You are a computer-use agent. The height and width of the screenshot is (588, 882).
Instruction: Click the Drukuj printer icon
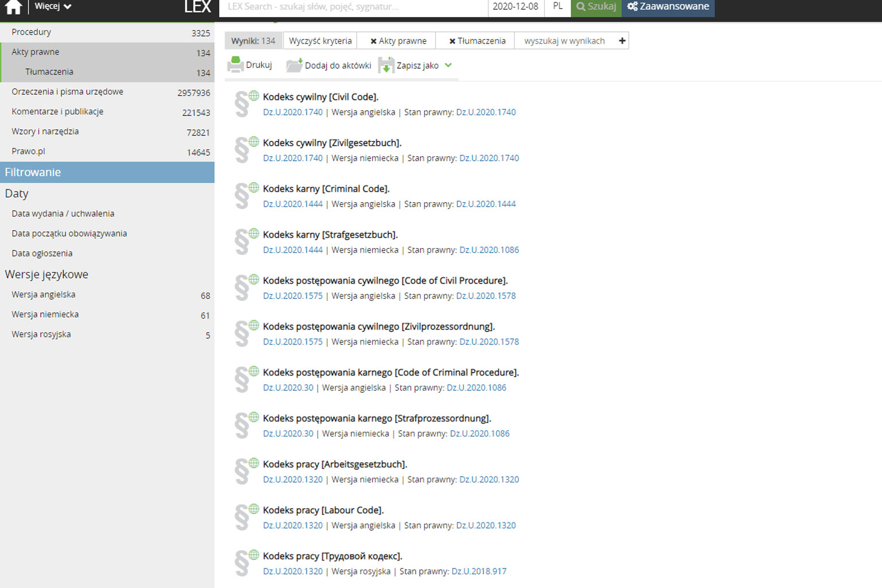coord(235,65)
